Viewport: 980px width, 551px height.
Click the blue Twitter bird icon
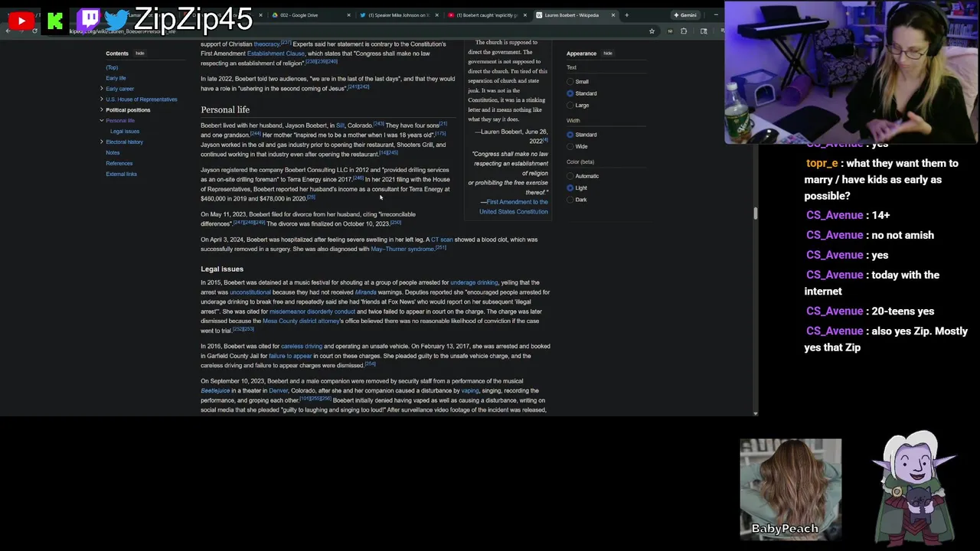(118, 19)
